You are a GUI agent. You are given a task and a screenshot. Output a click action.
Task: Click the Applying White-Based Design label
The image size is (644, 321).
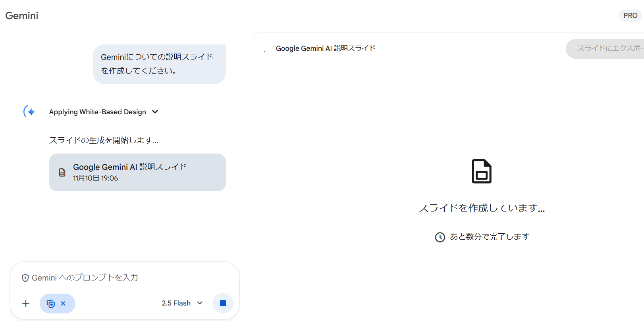click(x=98, y=112)
